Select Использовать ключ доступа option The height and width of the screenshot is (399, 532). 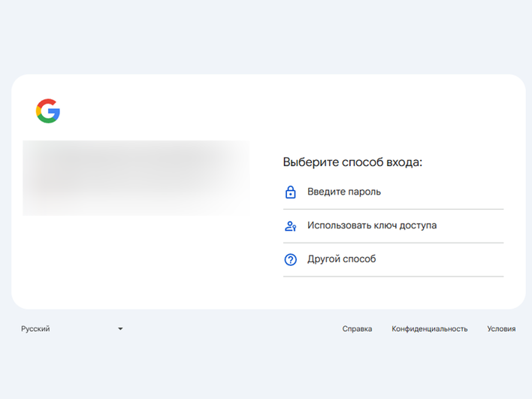point(393,226)
